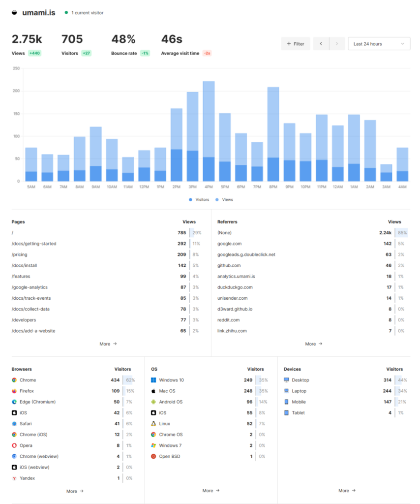Add a Filter to the dashboard
The image size is (420, 504).
pyautogui.click(x=296, y=44)
